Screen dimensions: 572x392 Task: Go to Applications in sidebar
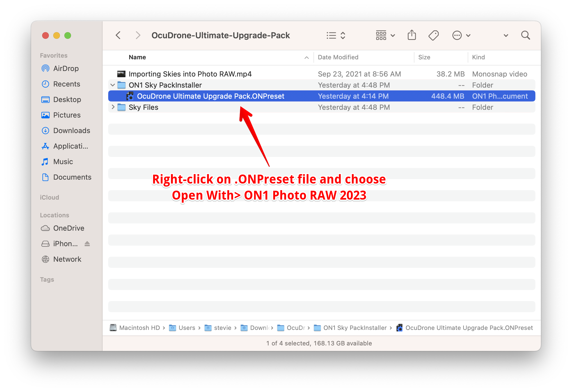70,146
